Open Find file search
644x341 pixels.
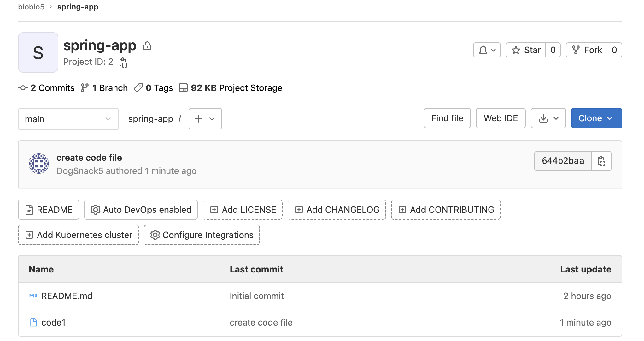[447, 118]
